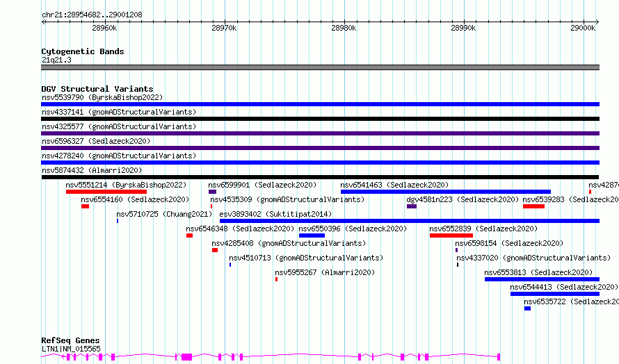Screen dimensions: 619x364
Task: Click the nsv5539790 (ByrskaBishop2022) variant label
Action: pos(102,97)
